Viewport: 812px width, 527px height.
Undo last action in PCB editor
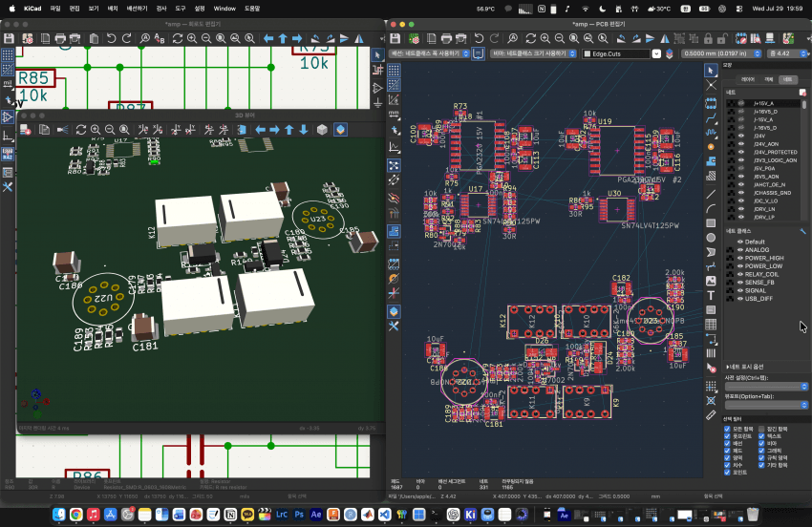pos(479,38)
